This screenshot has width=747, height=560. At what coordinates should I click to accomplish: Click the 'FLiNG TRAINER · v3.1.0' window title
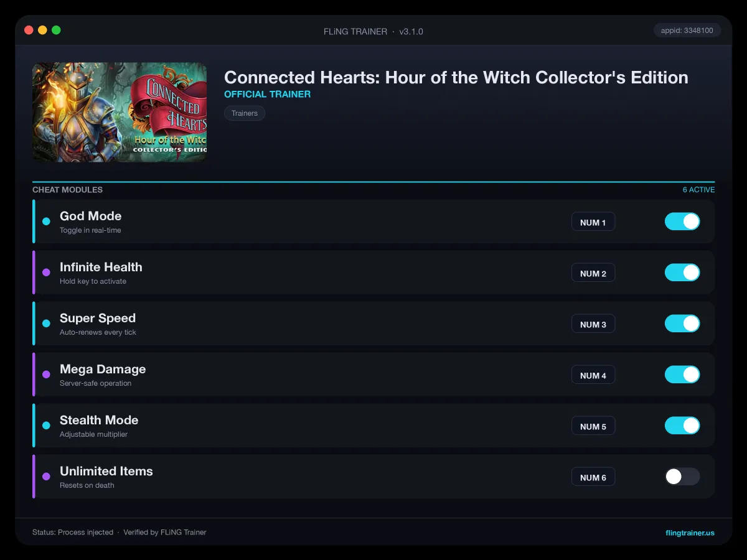pyautogui.click(x=374, y=31)
